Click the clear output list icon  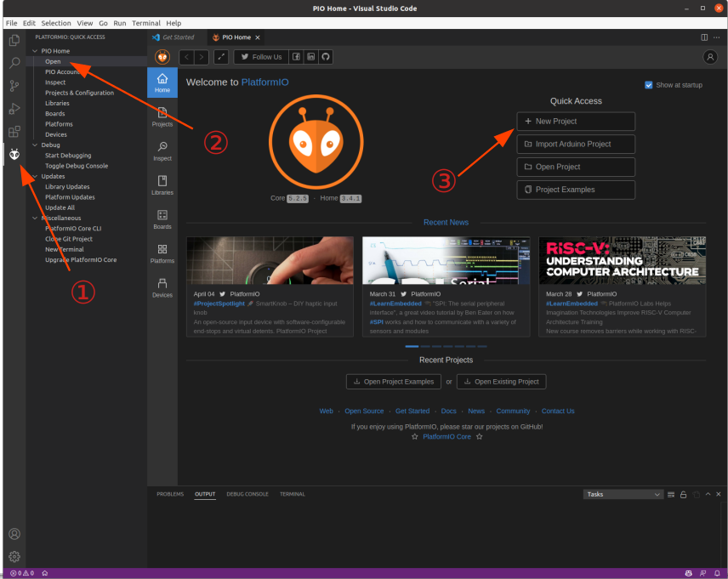click(671, 495)
